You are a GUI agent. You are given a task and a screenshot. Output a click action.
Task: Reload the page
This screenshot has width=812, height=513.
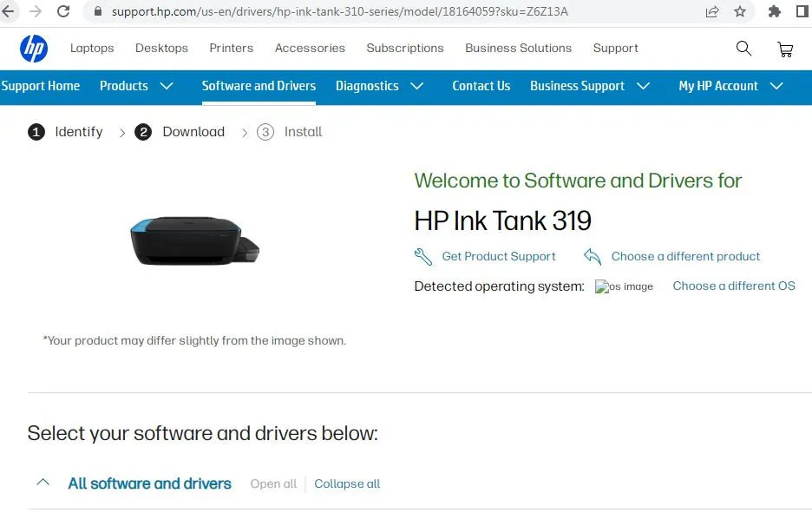click(63, 11)
